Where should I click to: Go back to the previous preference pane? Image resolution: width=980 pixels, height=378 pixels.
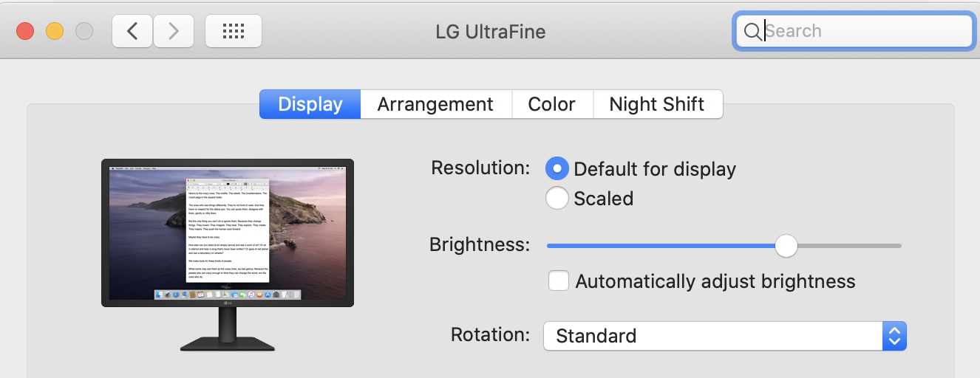pos(132,31)
